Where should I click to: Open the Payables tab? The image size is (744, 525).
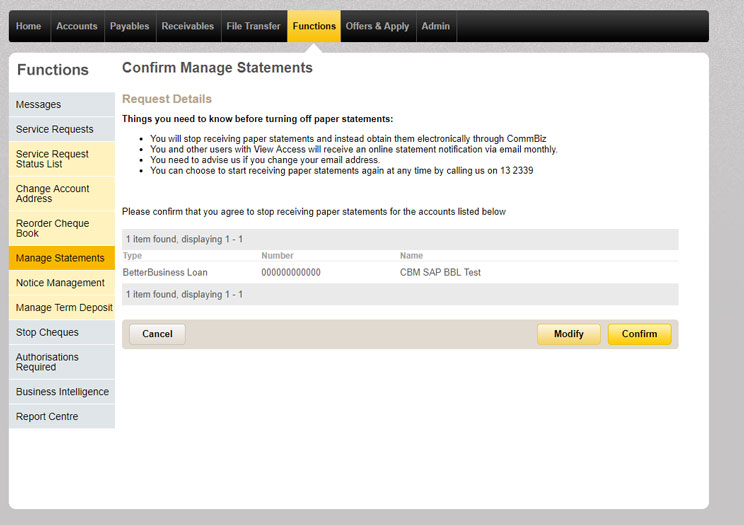click(130, 26)
